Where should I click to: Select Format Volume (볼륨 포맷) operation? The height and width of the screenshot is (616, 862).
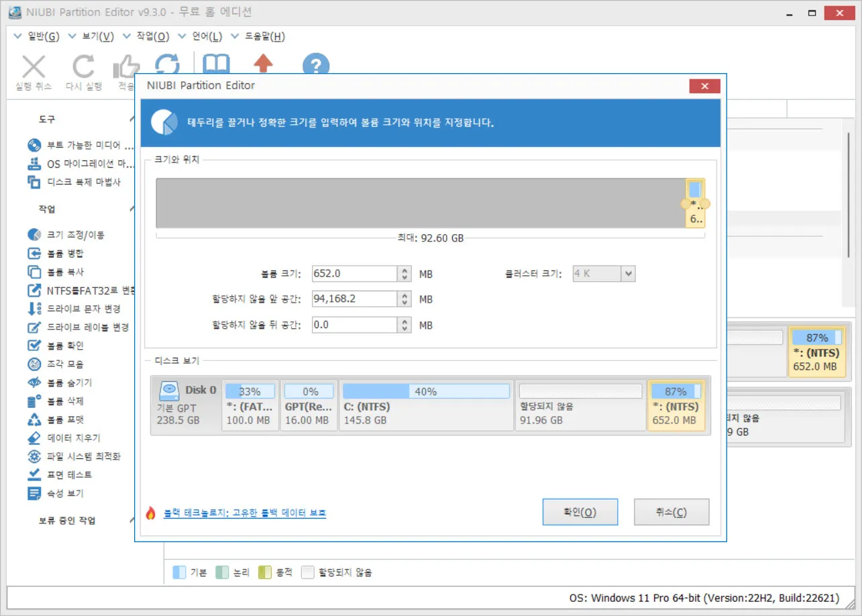click(56, 419)
